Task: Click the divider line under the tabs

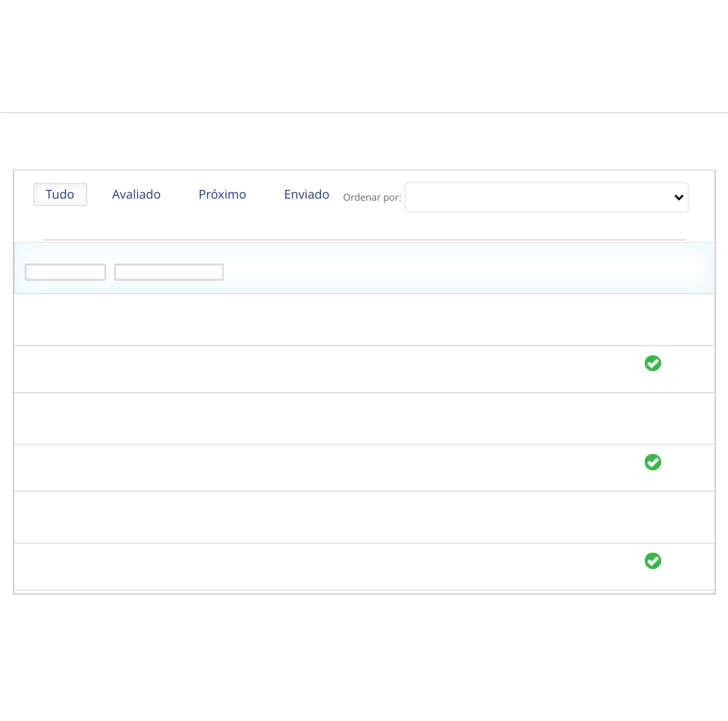Action: click(x=364, y=239)
